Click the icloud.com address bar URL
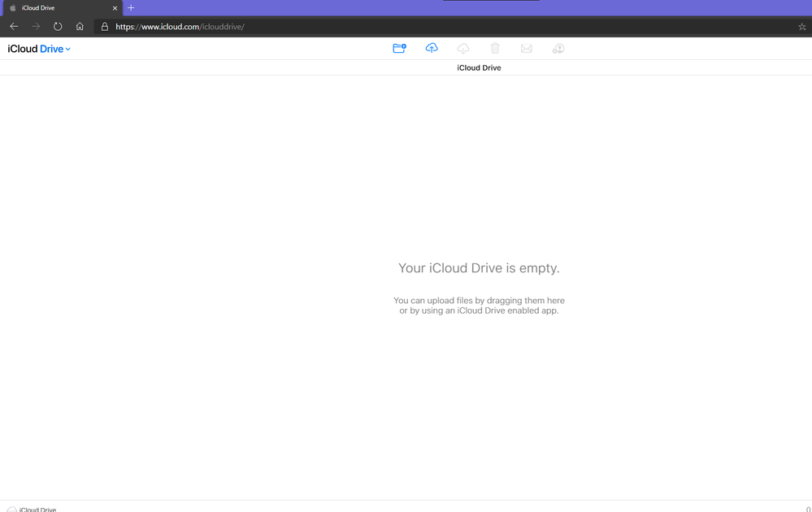 point(180,26)
